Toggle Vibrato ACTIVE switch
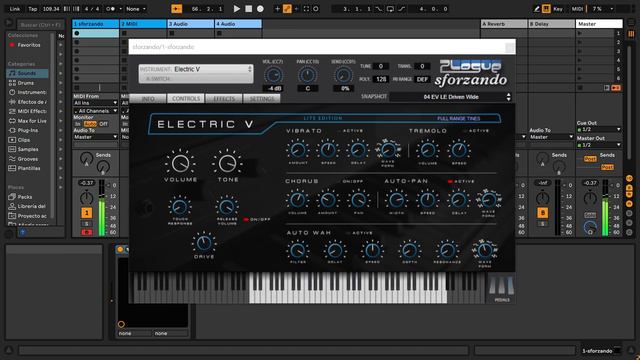The height and width of the screenshot is (360, 640). (x=350, y=131)
